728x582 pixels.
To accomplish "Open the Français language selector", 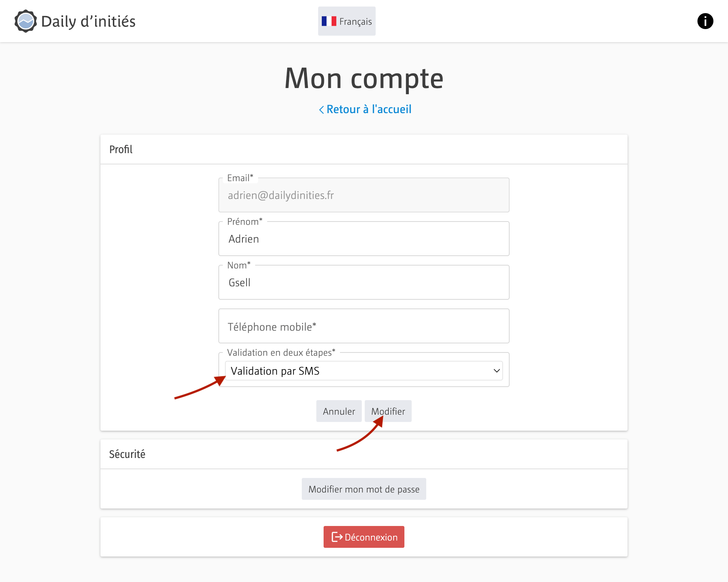I will click(347, 21).
